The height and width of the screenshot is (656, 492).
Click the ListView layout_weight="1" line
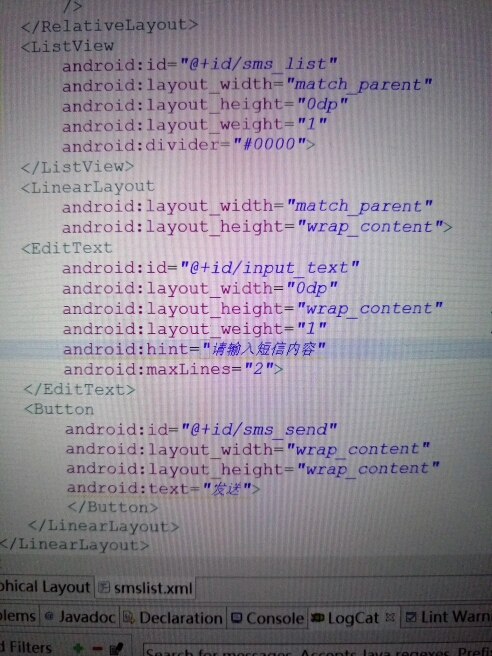[x=195, y=125]
